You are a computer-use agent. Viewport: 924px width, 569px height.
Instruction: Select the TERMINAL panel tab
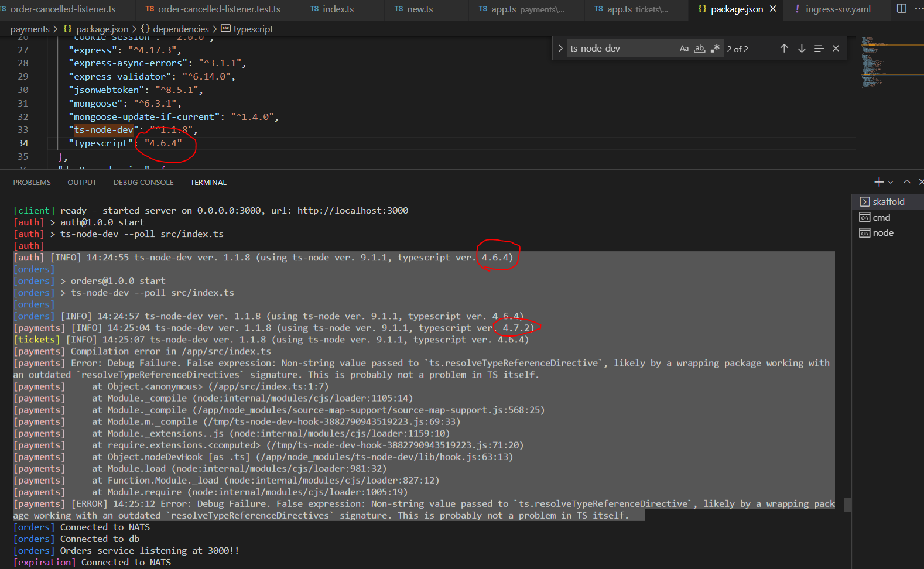pyautogui.click(x=208, y=183)
